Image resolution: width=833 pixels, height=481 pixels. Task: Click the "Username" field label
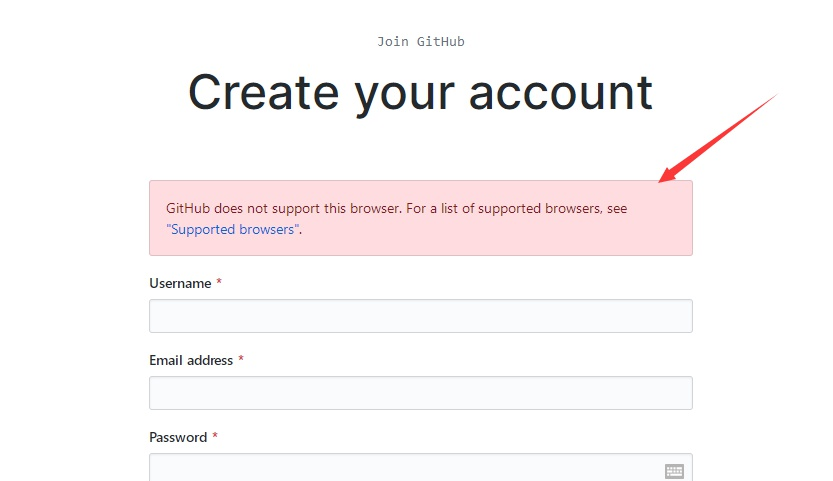(180, 283)
